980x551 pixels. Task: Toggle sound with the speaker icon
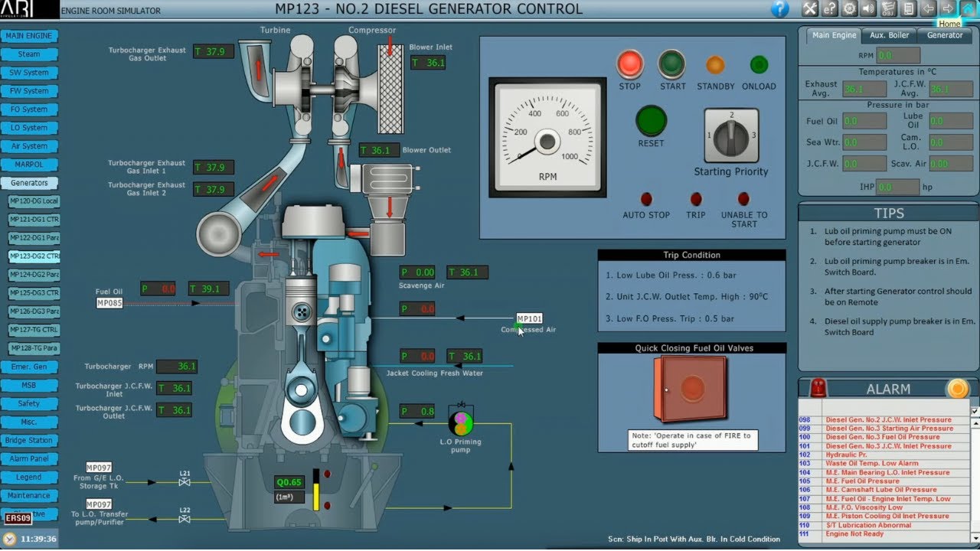[869, 9]
